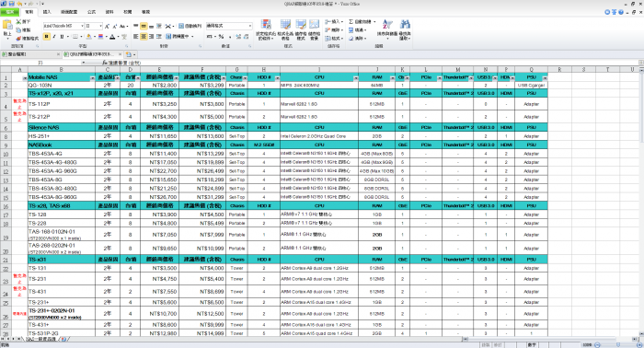This screenshot has height=348, width=644.
Task: Switch to the 插入 (Insert) ribbon tab
Action: (x=47, y=12)
